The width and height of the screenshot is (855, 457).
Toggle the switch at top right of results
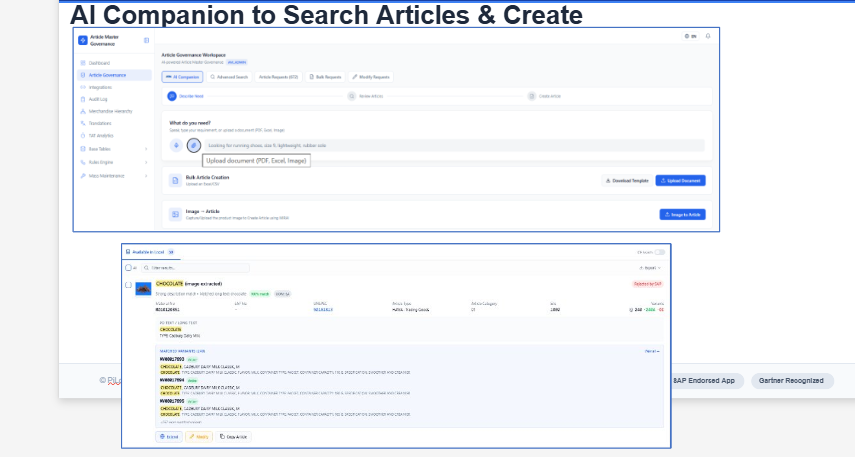click(x=660, y=252)
